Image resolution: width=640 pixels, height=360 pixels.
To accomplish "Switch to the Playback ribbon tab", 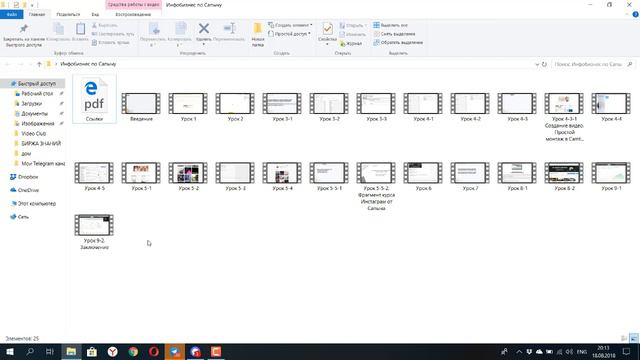I will [x=133, y=14].
